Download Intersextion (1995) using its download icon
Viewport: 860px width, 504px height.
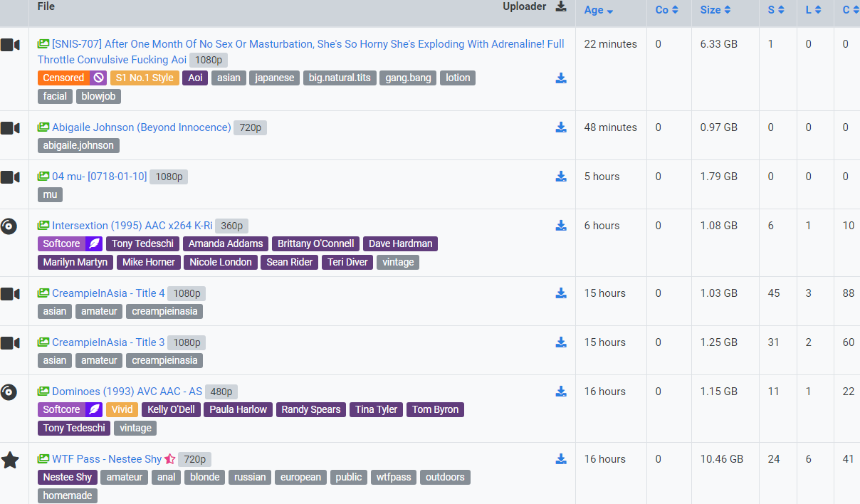point(561,226)
